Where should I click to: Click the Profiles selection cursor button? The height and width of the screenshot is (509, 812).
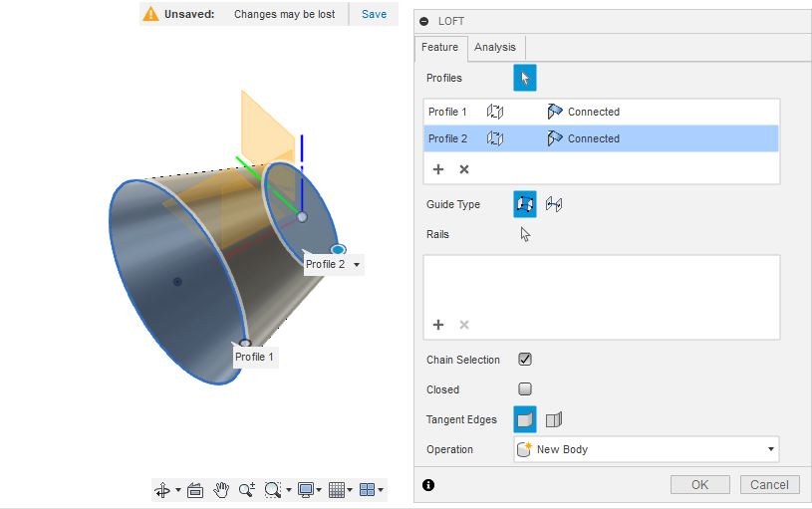coord(524,78)
